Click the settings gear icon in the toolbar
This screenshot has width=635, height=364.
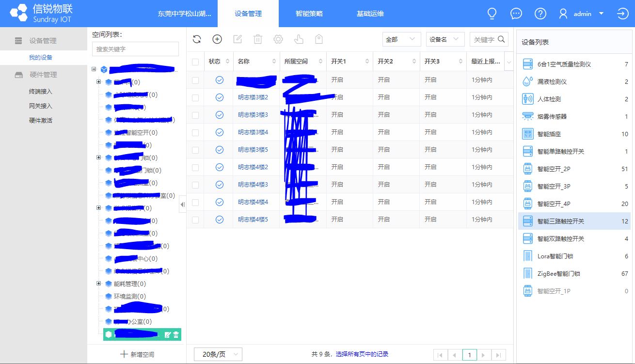coord(278,39)
